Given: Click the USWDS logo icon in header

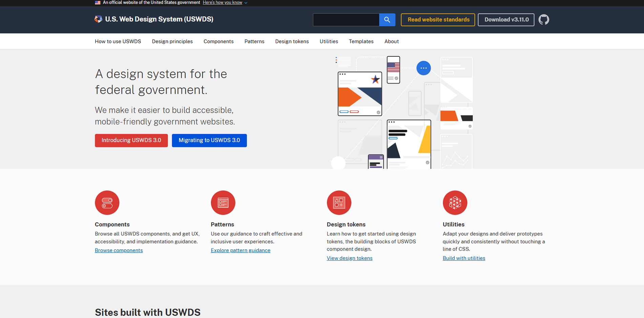Looking at the screenshot, I should click(98, 19).
